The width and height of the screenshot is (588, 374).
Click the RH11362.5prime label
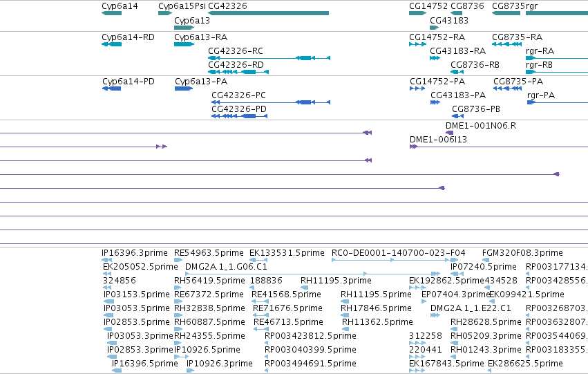377,322
